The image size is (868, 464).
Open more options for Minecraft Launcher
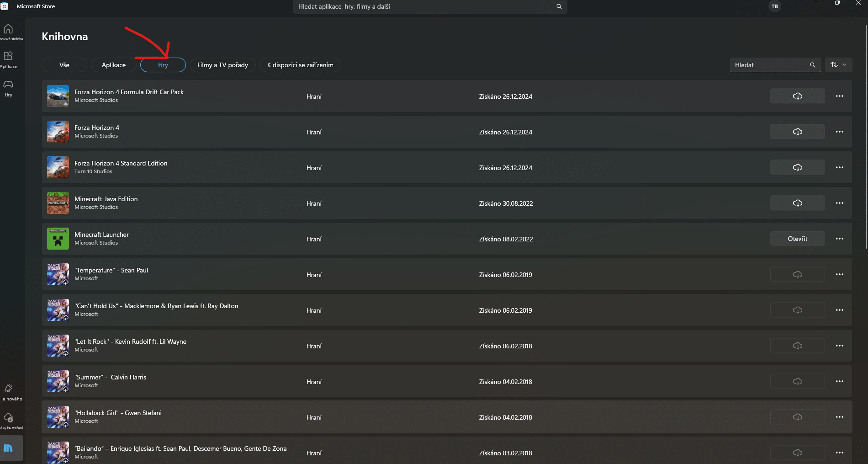[839, 239]
